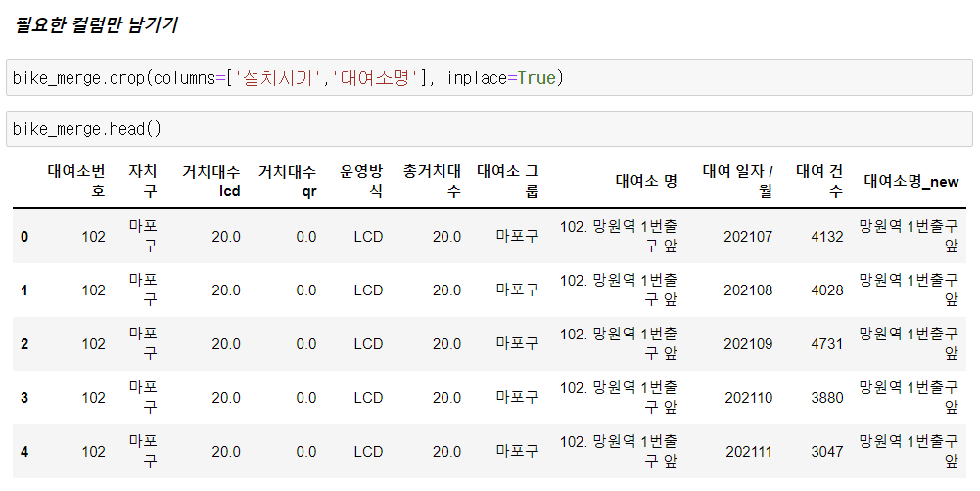Click '102. 망원역 1번출구 앞' in row 3
The height and width of the screenshot is (491, 980).
pyautogui.click(x=618, y=397)
